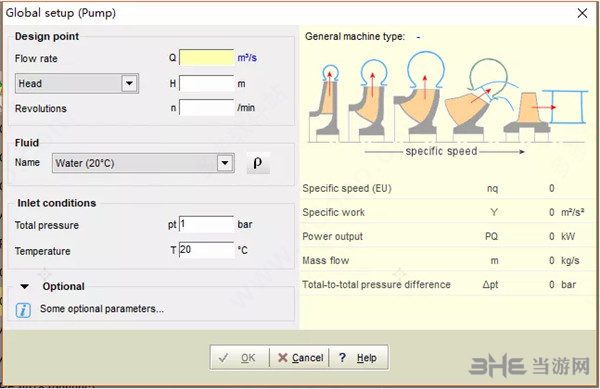Open fluid density rho properties button
600x389 pixels.
(258, 163)
